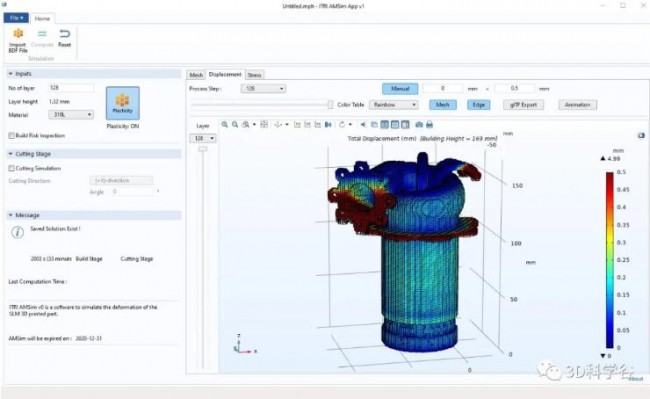Click the zoom out magnifier icon

(235, 125)
